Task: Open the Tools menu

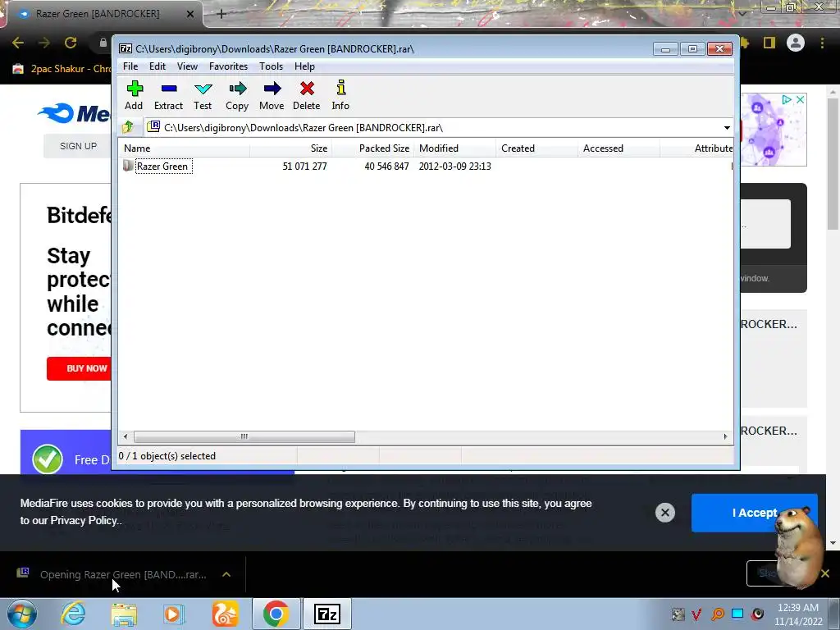Action: click(x=271, y=66)
